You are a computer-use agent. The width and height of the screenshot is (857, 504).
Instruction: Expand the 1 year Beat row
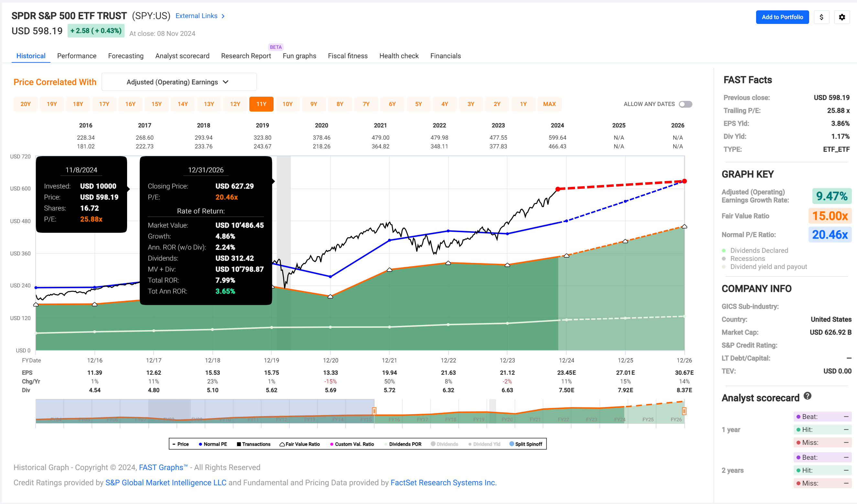point(822,416)
